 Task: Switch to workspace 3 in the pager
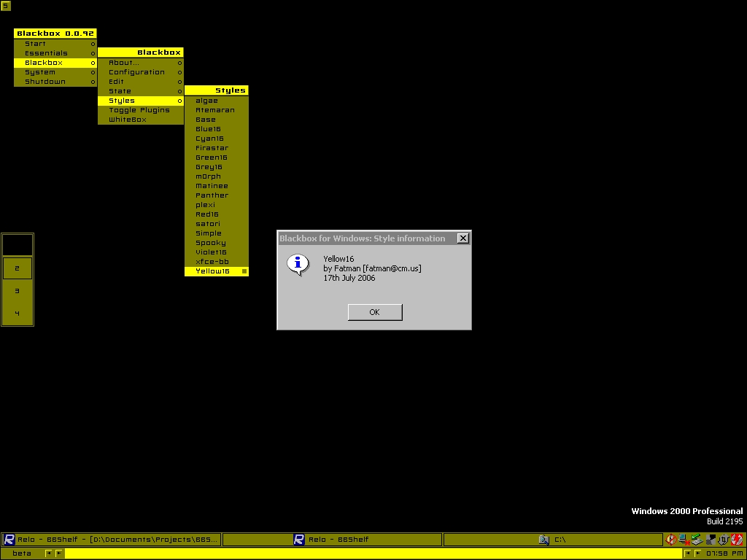tap(18, 291)
